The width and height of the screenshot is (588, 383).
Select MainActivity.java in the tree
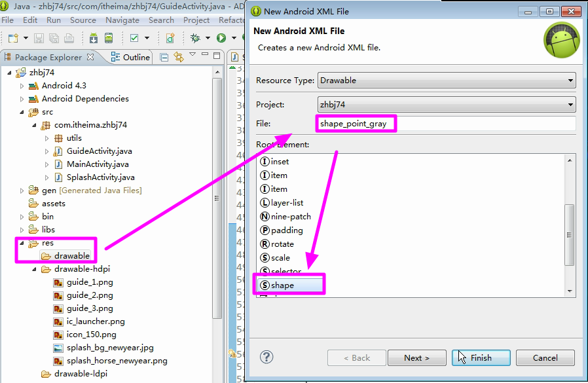coord(98,164)
